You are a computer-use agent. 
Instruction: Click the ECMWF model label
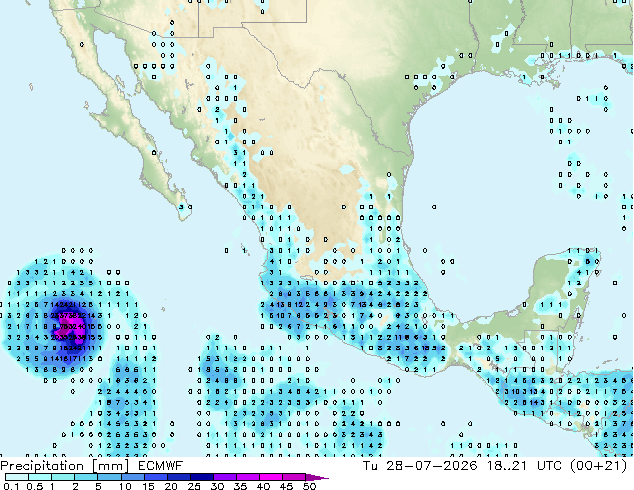161,466
